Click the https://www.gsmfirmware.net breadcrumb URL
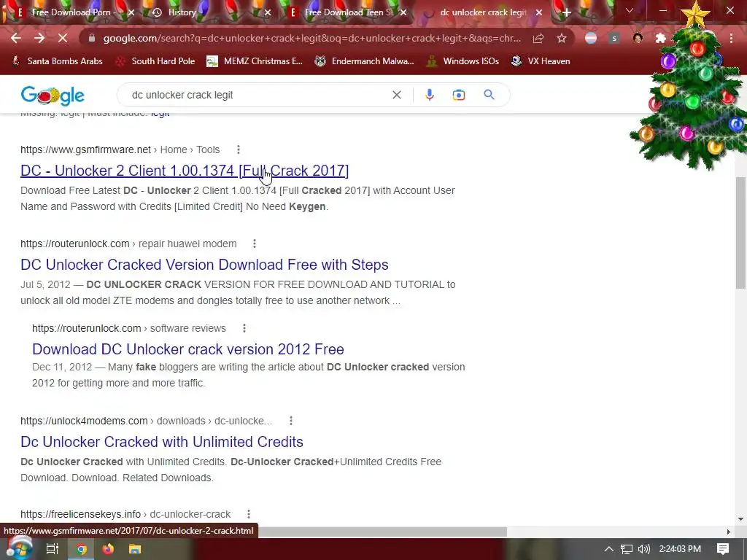Image resolution: width=747 pixels, height=560 pixels. coord(86,149)
